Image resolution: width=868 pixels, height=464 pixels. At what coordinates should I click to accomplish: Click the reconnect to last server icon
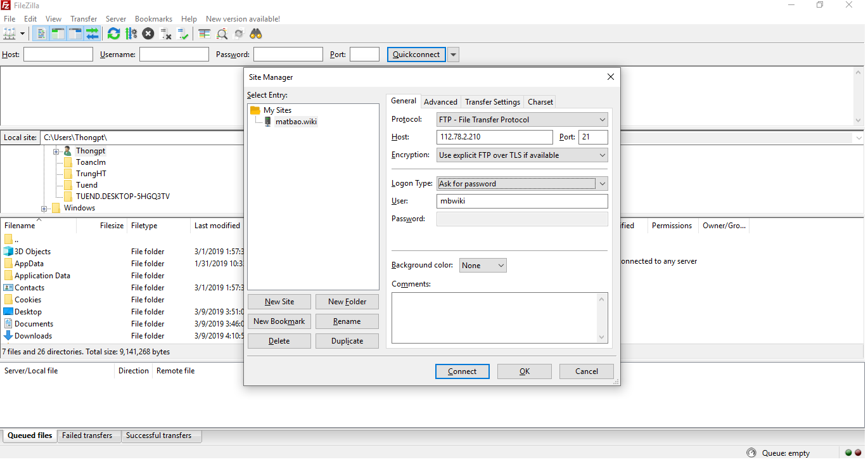pyautogui.click(x=183, y=34)
